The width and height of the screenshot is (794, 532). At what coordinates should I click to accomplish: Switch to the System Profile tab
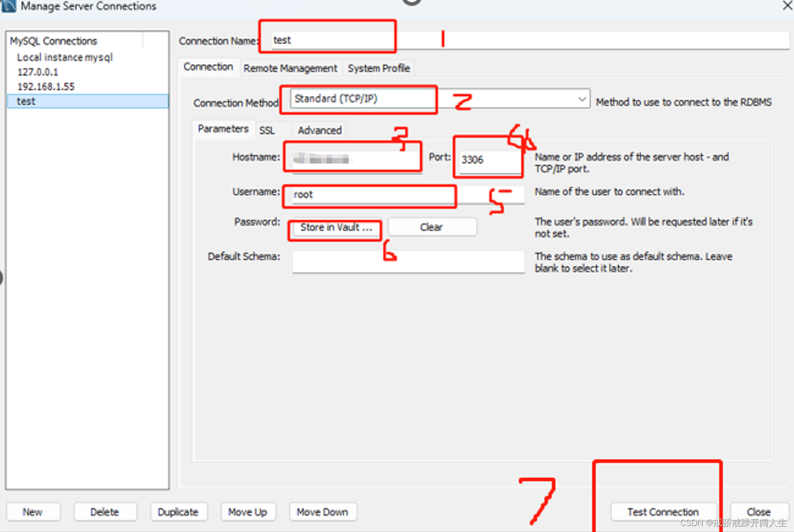379,68
